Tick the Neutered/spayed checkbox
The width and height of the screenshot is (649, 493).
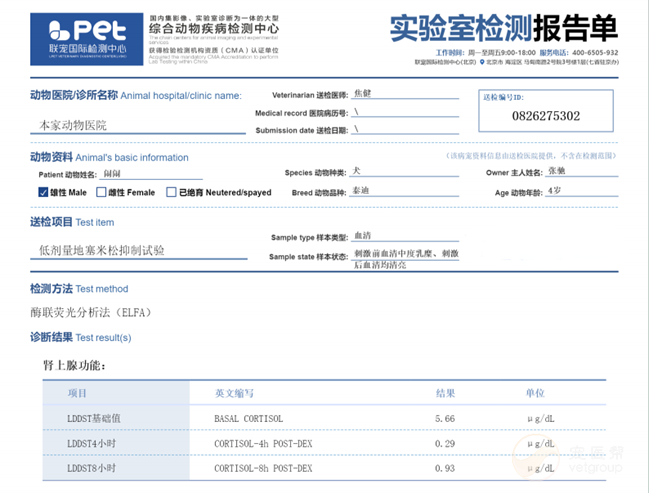tap(171, 192)
